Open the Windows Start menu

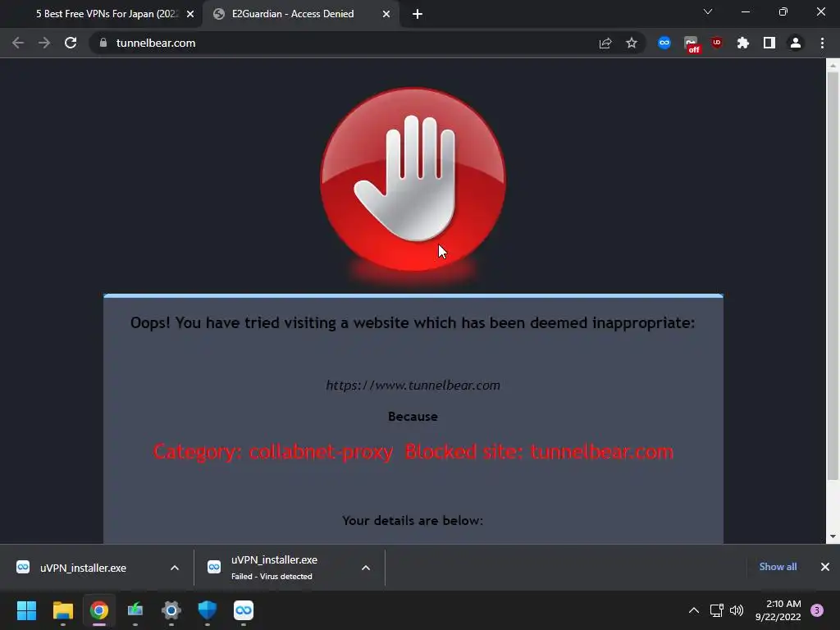[x=26, y=610]
